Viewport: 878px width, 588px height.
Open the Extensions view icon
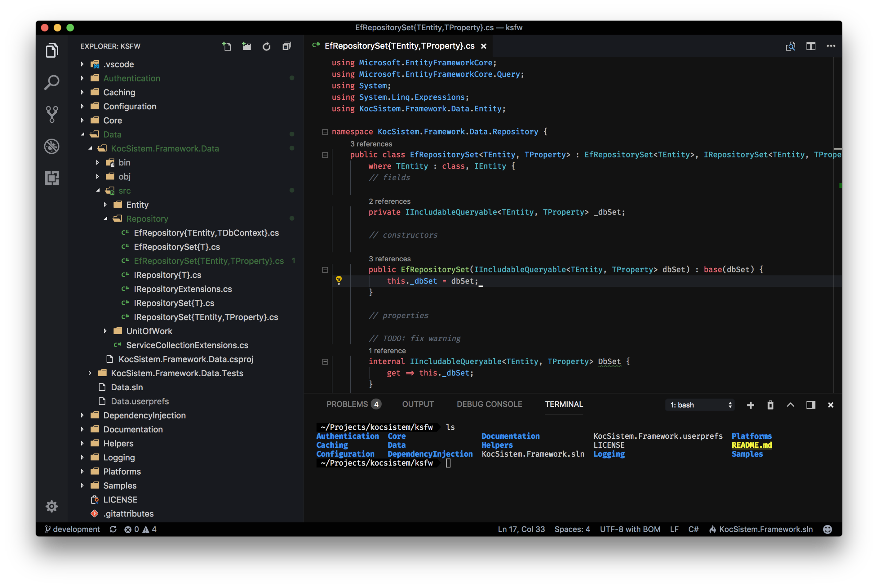click(x=52, y=178)
